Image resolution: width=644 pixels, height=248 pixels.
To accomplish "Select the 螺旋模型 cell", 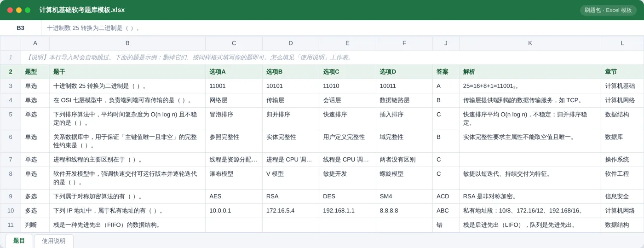I will [404, 178].
